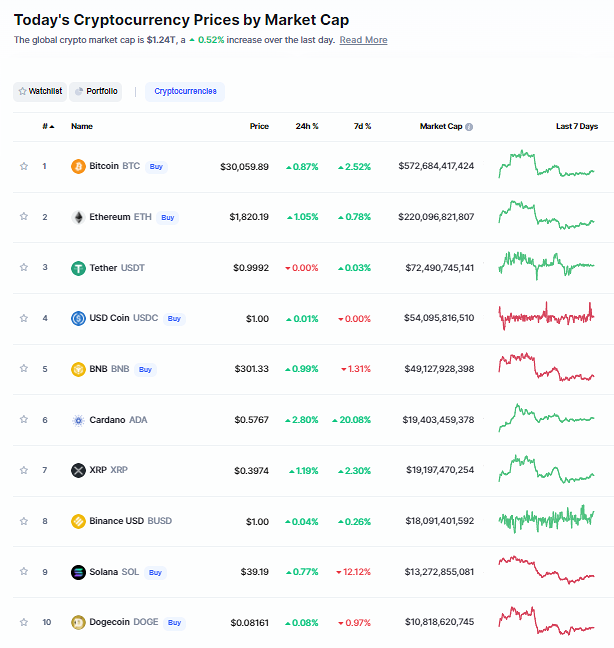The image size is (614, 648).
Task: Open the Watchlist tab
Action: (x=40, y=91)
